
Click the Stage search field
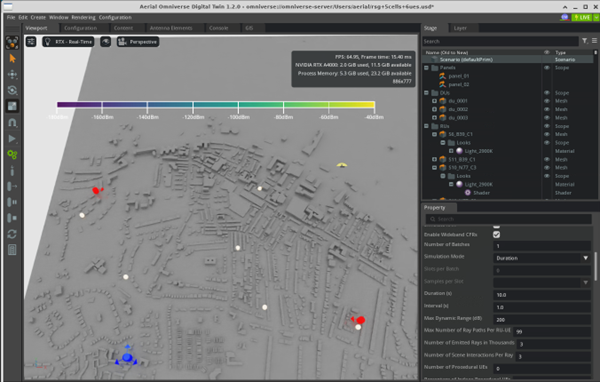coord(501,41)
